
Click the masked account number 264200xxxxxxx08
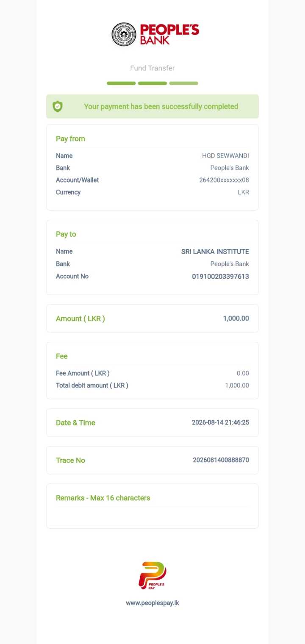[x=224, y=180]
